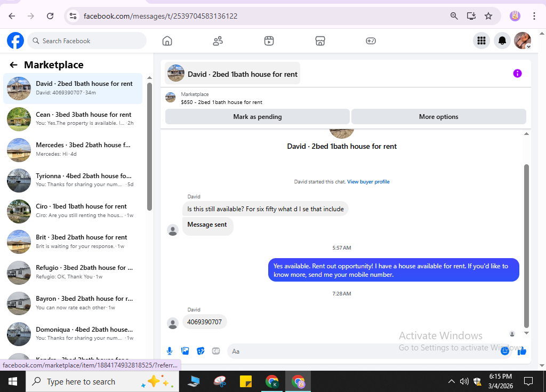
Task: Open the yellow Sticky Notes taskbar icon
Action: click(246, 381)
